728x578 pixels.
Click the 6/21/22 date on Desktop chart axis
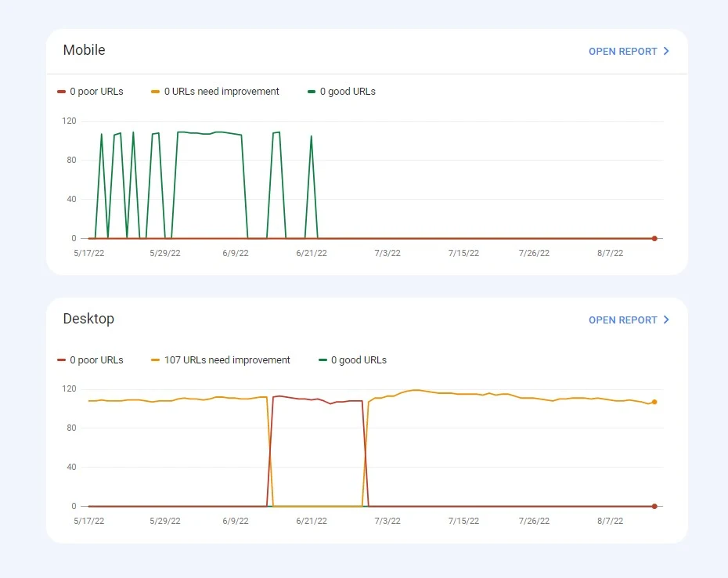pos(312,522)
